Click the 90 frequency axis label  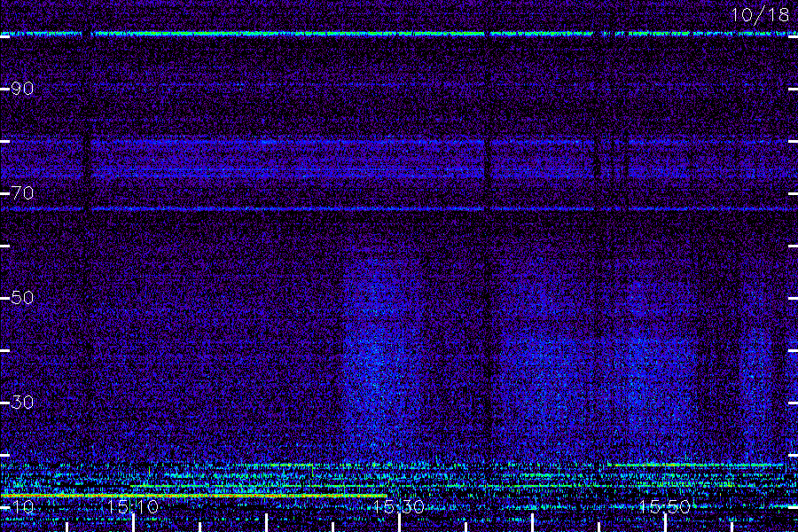22,89
